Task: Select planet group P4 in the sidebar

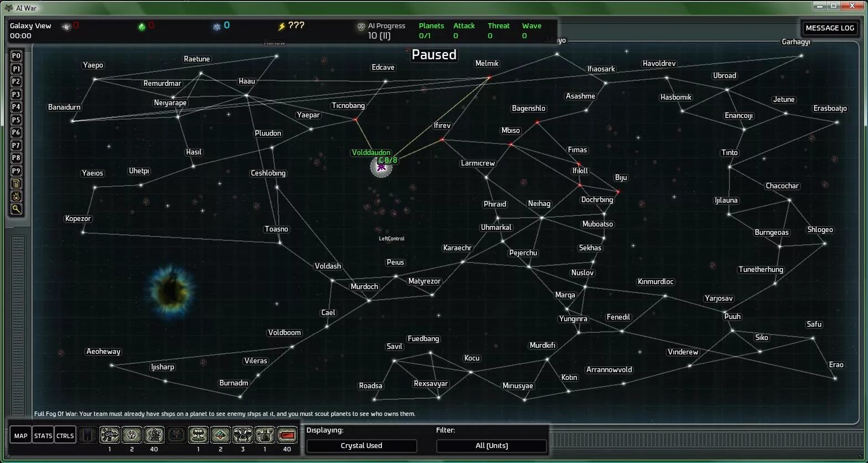Action: tap(16, 107)
